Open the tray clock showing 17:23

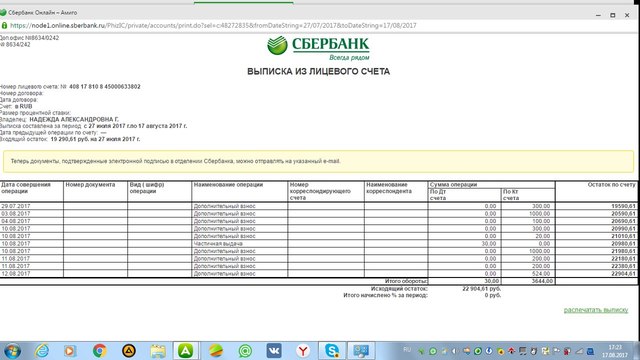point(615,351)
